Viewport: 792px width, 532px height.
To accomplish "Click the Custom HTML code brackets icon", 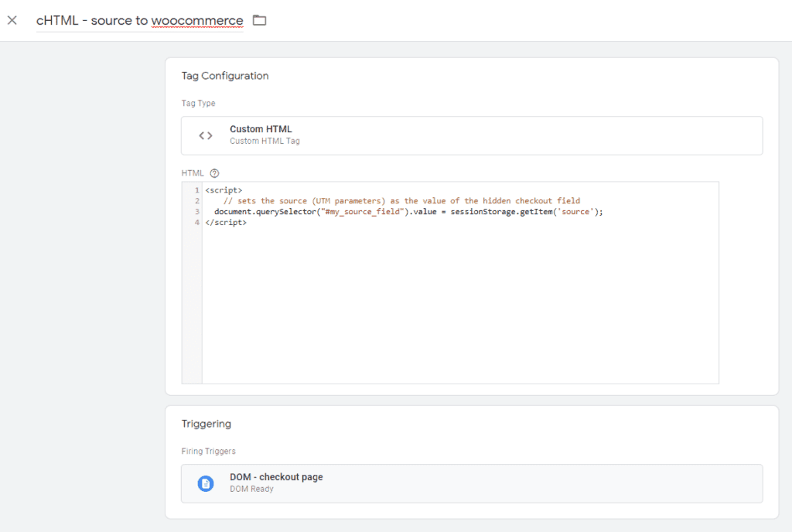I will coord(206,135).
